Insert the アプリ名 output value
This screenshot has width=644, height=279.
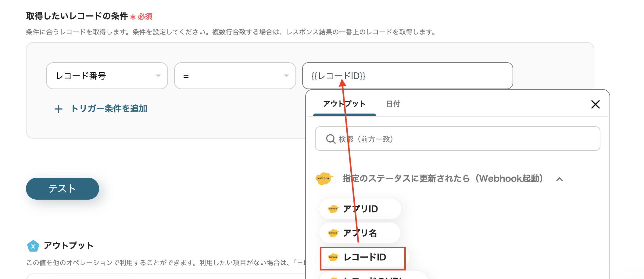[x=360, y=233]
